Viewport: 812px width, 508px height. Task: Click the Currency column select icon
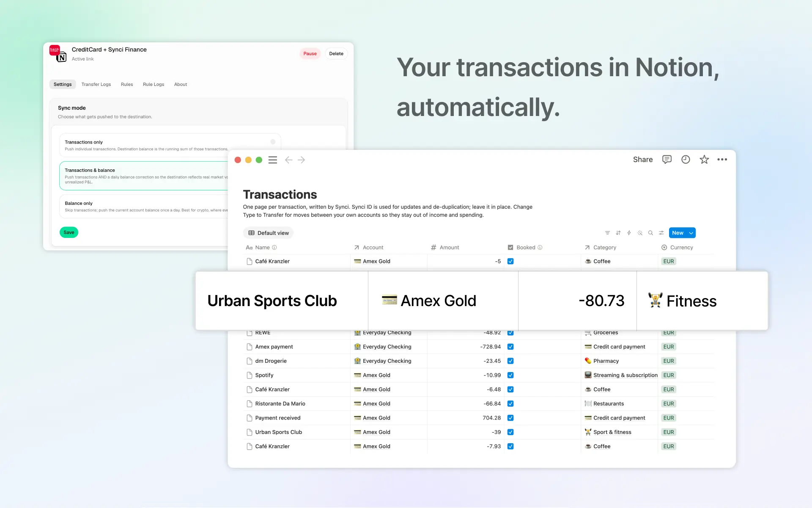click(664, 248)
